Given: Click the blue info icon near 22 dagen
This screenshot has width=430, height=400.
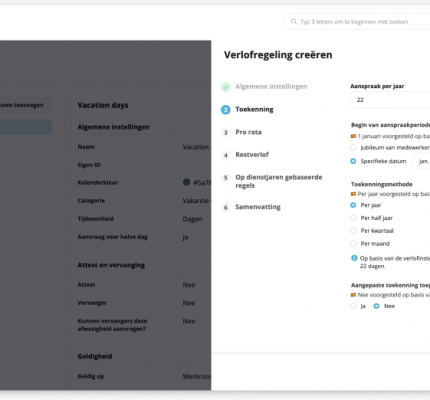Looking at the screenshot, I should tap(354, 258).
